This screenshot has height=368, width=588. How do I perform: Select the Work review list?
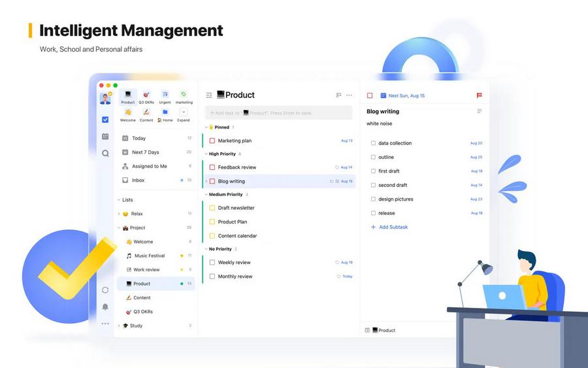pyautogui.click(x=156, y=270)
